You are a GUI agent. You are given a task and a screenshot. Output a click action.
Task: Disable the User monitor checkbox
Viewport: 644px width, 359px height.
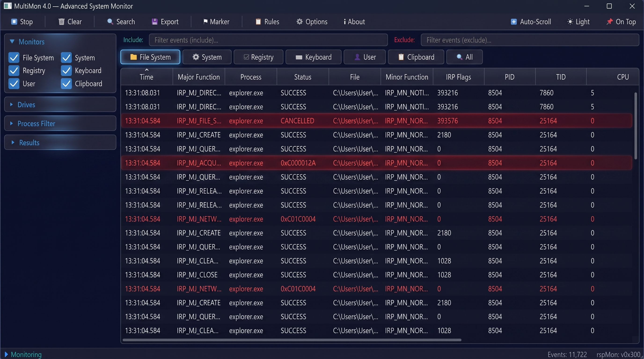[x=14, y=84]
